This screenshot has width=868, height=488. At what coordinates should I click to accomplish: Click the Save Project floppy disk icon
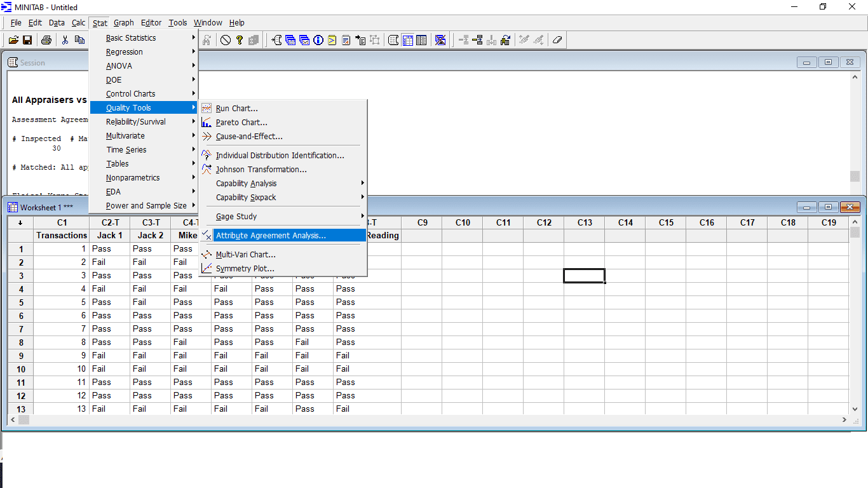click(x=27, y=40)
